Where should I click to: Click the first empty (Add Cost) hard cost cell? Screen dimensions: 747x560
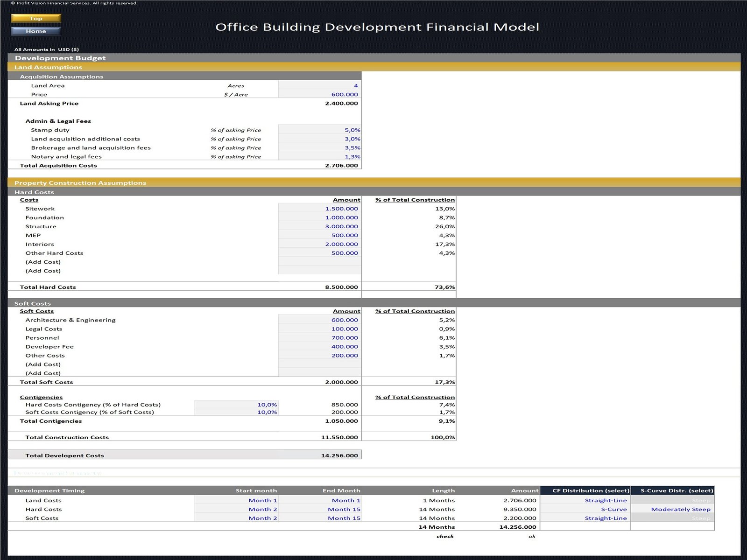[320, 262]
